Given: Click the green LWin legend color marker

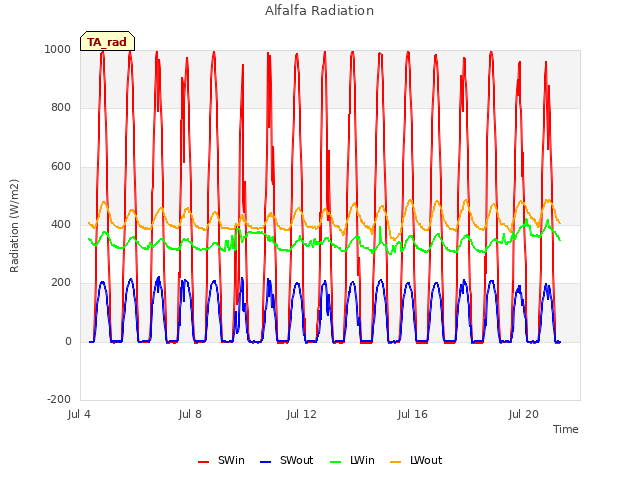Looking at the screenshot, I should (335, 462).
